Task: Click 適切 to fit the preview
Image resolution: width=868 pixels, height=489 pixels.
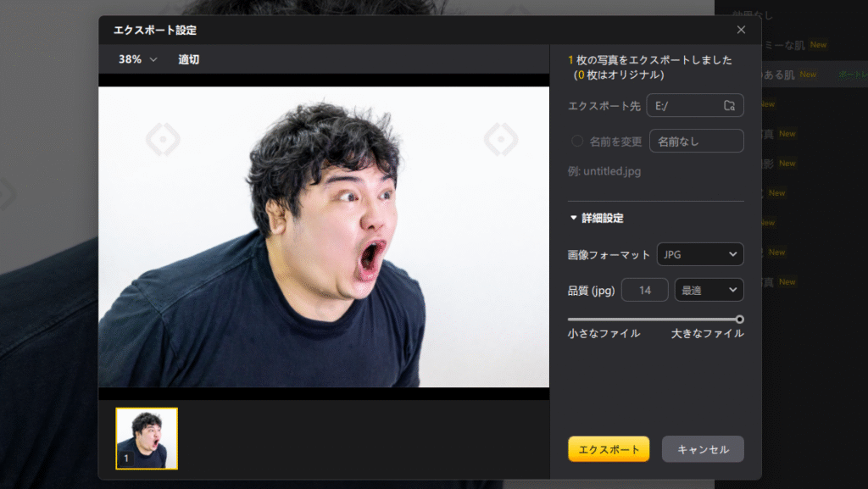Action: [189, 59]
